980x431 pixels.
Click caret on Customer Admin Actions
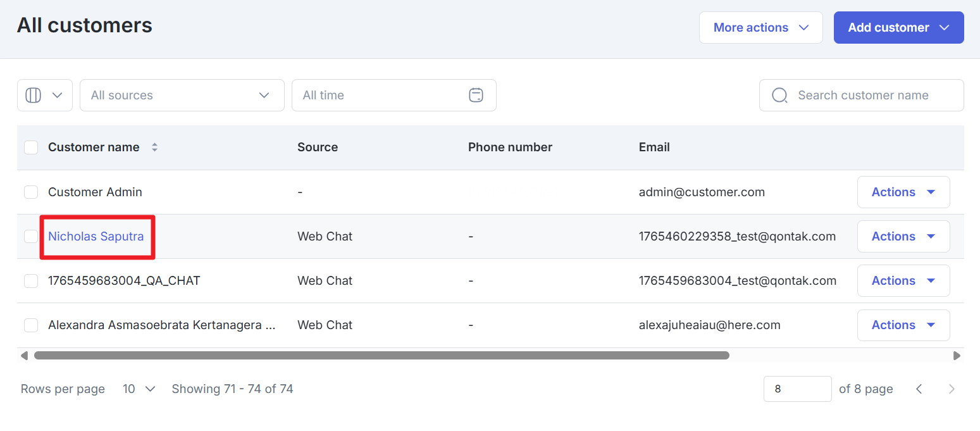point(931,192)
